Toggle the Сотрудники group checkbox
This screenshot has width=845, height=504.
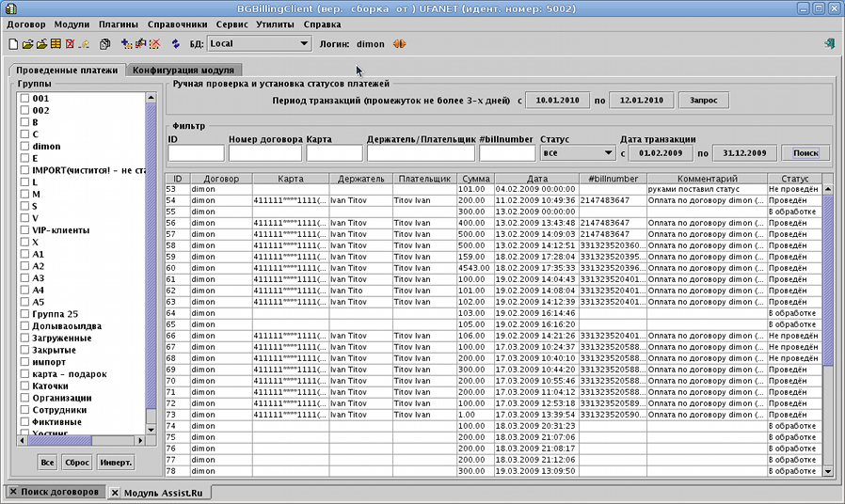(25, 410)
